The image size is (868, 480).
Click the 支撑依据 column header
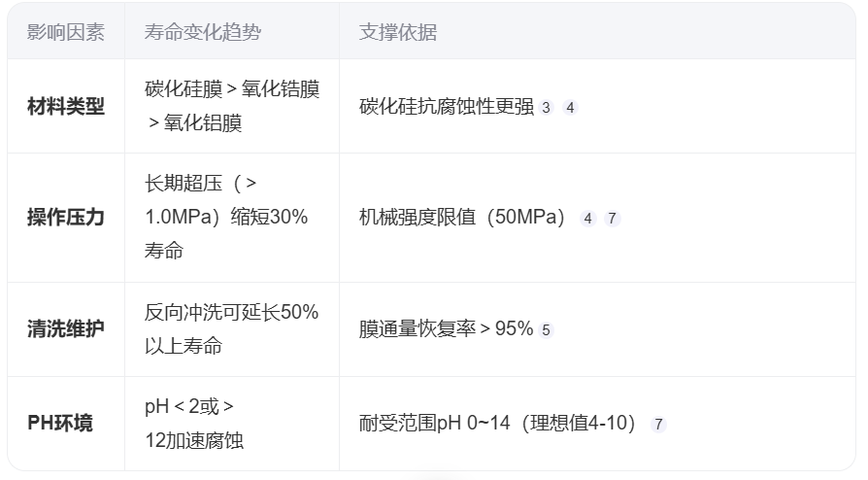pyautogui.click(x=398, y=32)
